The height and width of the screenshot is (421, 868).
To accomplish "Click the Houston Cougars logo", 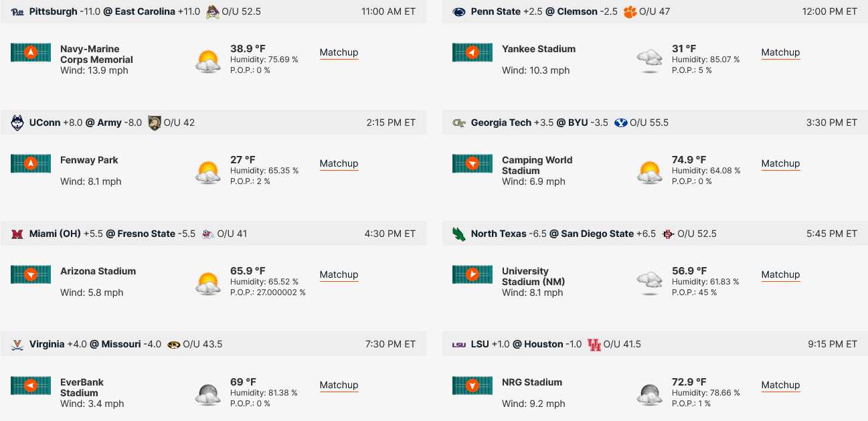I will tap(594, 345).
